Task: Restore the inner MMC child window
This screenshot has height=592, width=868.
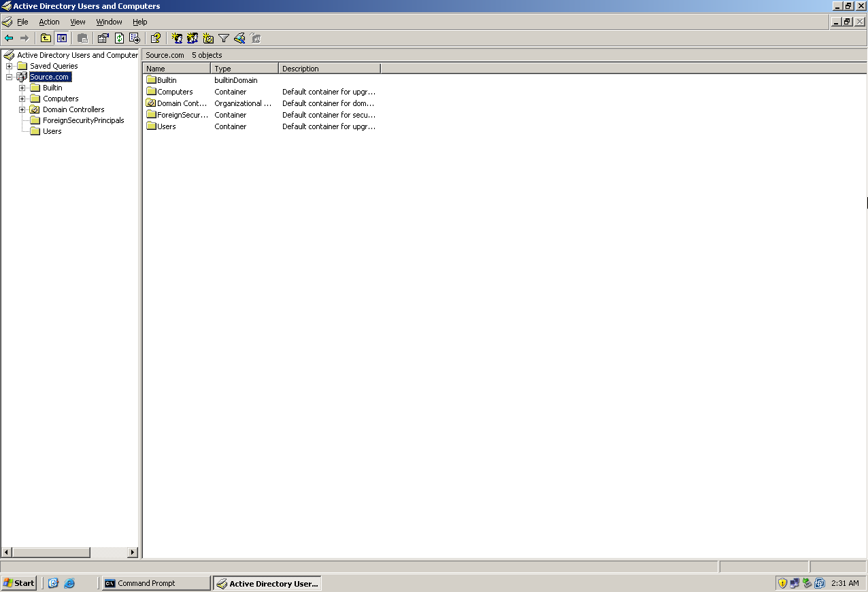Action: (x=848, y=22)
